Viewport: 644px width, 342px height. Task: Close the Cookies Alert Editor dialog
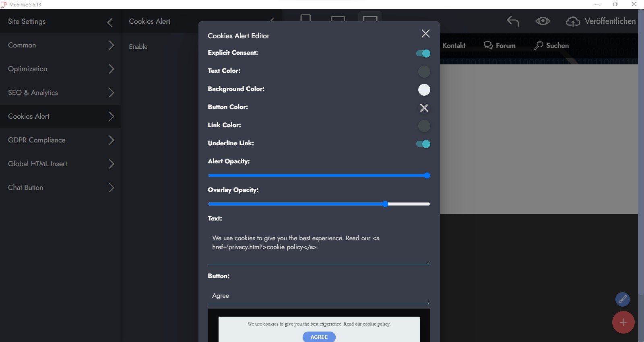425,33
